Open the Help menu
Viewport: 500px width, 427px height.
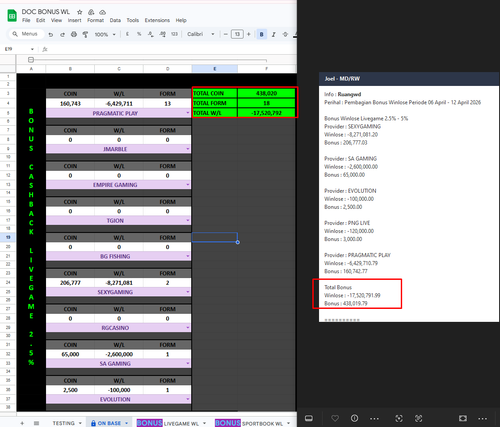[x=181, y=20]
